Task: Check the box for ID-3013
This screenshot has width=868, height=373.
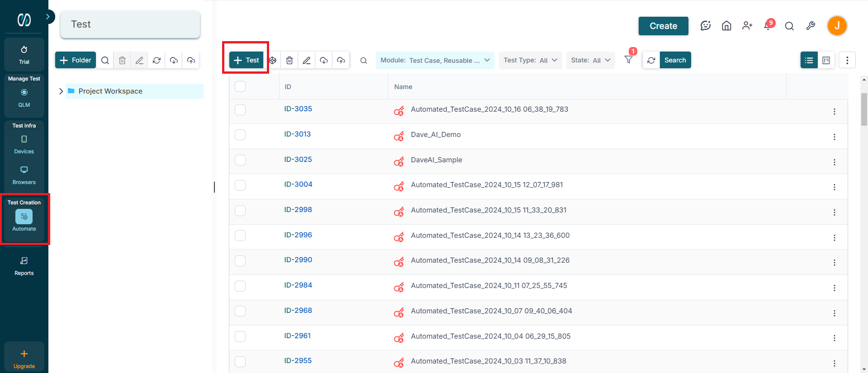Action: 240,135
